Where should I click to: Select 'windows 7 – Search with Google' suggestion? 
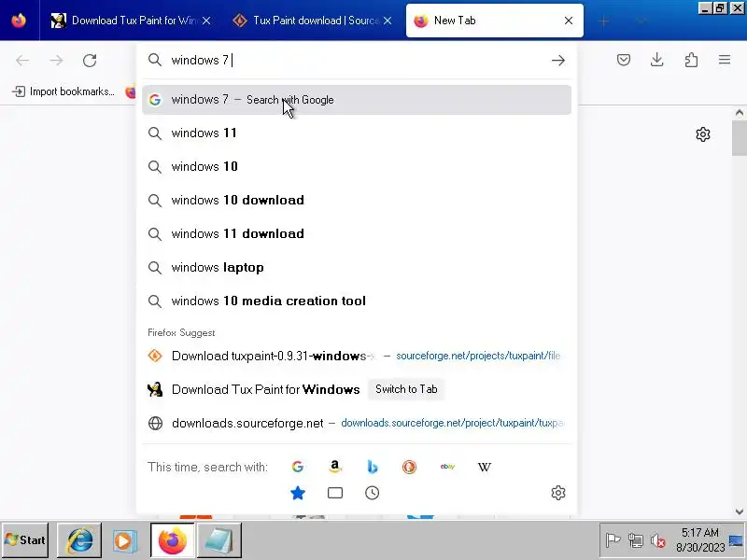click(x=357, y=100)
